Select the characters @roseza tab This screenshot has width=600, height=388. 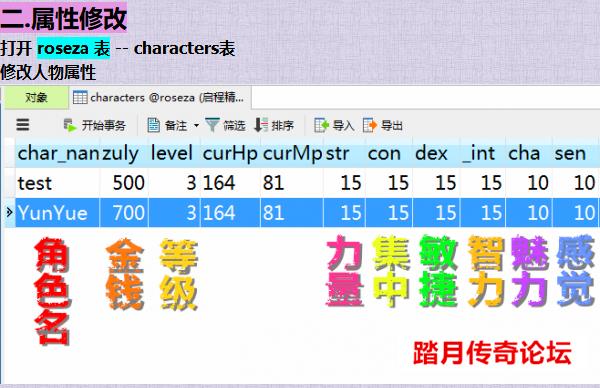160,98
